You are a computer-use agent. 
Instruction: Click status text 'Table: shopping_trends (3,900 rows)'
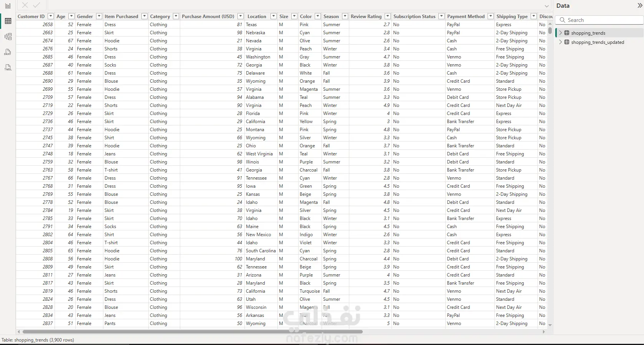tap(38, 340)
